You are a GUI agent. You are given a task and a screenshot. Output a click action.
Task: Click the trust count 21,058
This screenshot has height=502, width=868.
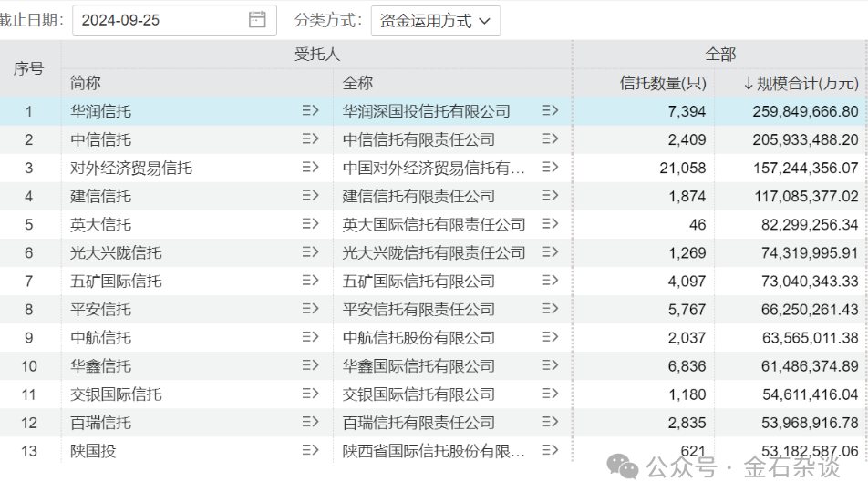(x=683, y=168)
